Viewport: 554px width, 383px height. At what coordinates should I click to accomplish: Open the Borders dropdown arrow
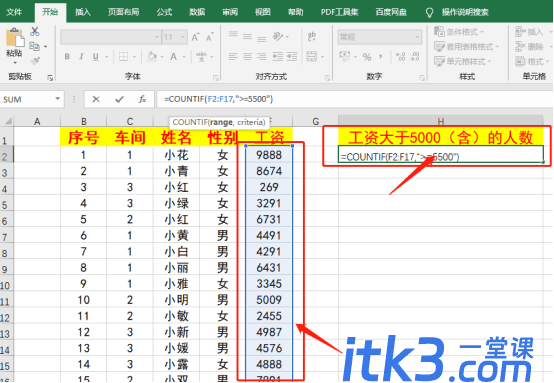pos(134,57)
